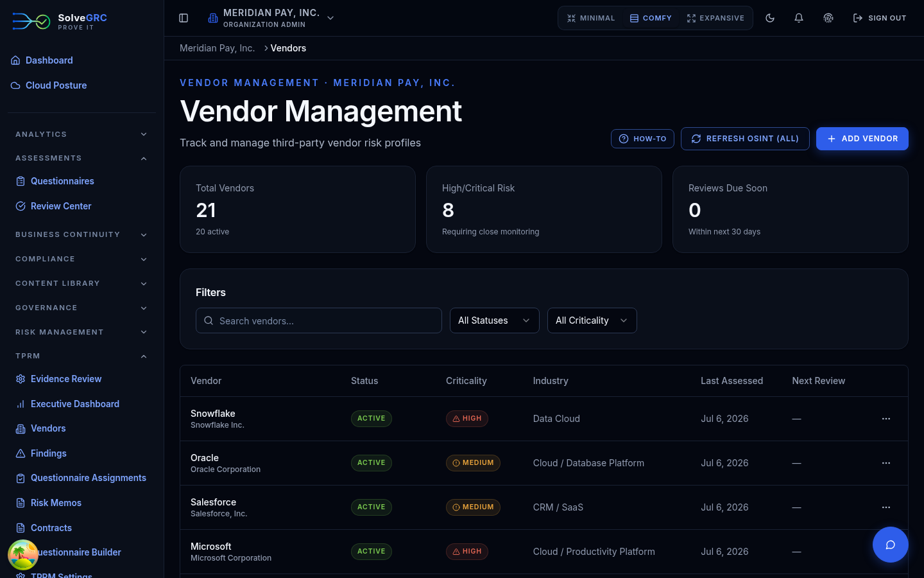Click 'Microsoft Corporation' subtitle text

231,558
